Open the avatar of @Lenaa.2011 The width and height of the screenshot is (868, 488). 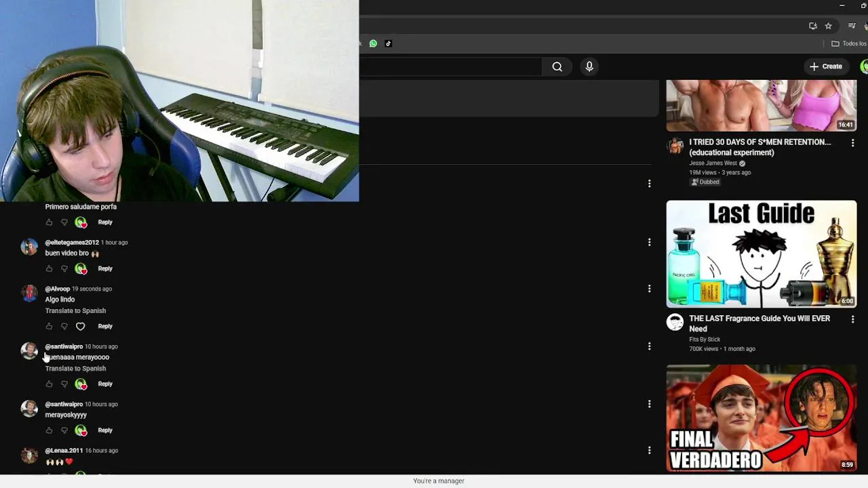point(29,455)
